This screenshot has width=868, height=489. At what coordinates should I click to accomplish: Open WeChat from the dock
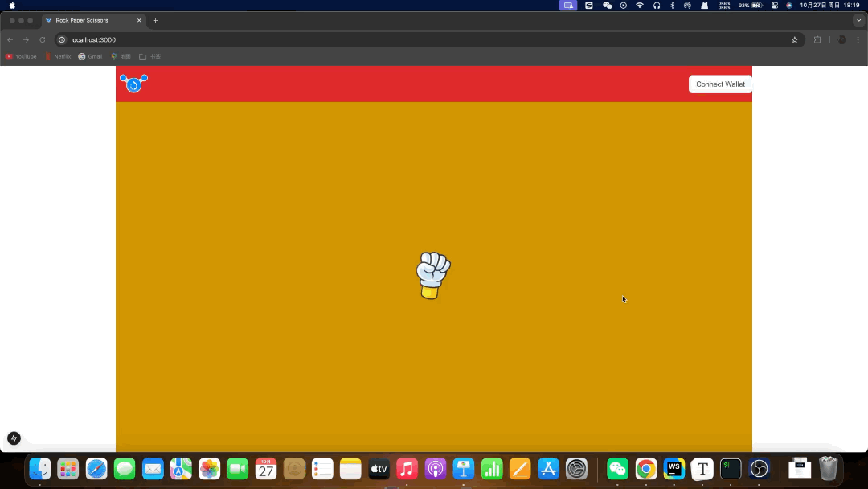(x=618, y=469)
